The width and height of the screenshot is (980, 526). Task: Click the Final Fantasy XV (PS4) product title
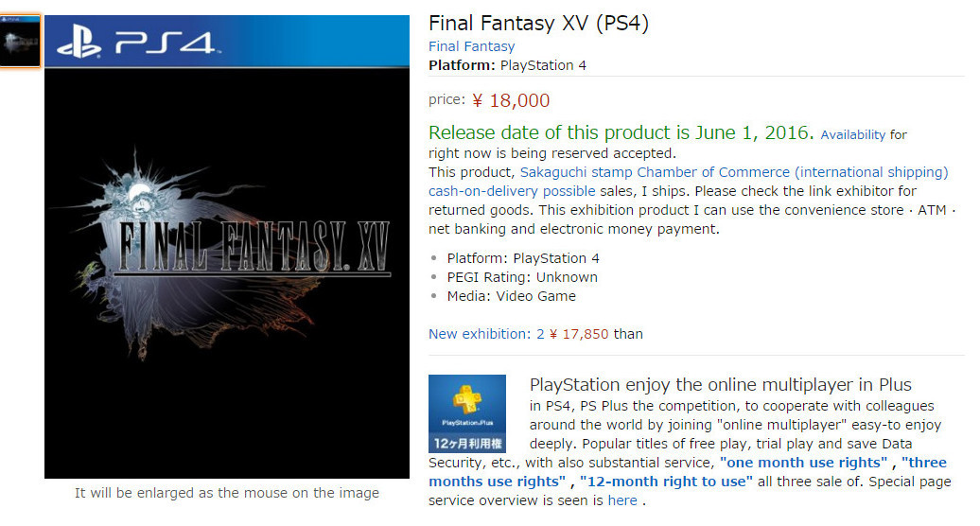pos(538,23)
